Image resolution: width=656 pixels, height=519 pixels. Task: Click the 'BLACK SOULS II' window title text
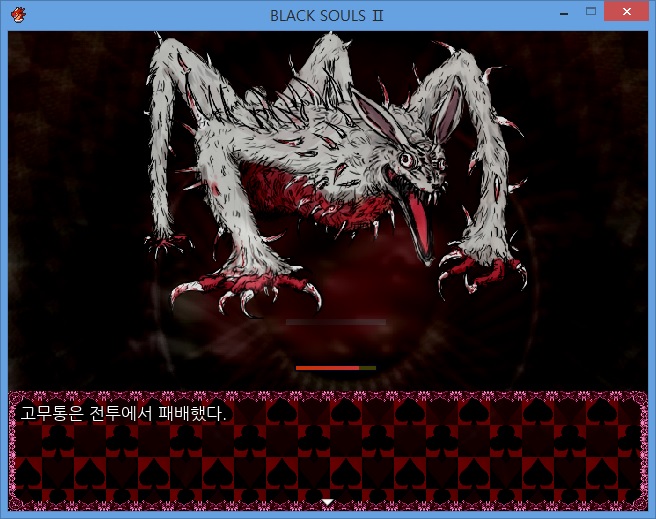[326, 16]
